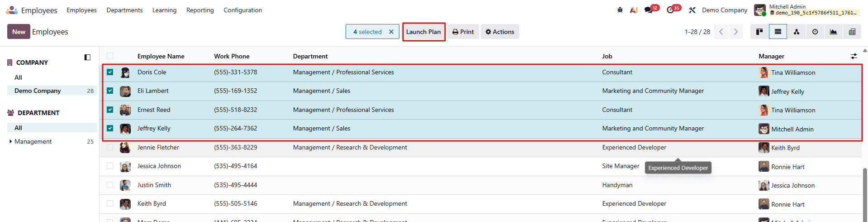Switch to Kanban view
Image resolution: width=868 pixels, height=222 pixels.
tap(759, 32)
